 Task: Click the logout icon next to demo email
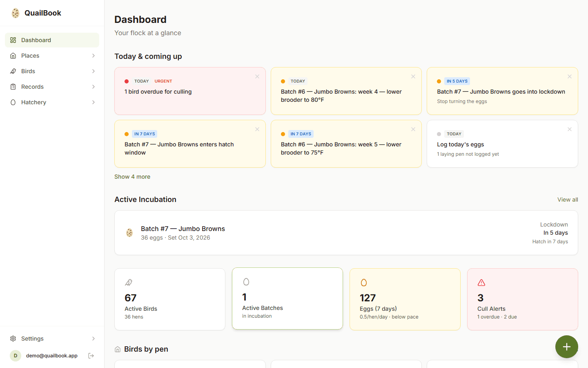pyautogui.click(x=91, y=356)
